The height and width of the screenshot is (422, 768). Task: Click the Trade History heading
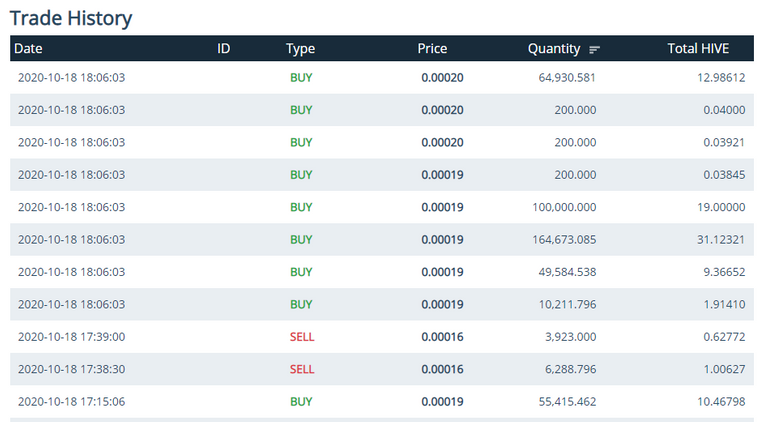pos(71,18)
